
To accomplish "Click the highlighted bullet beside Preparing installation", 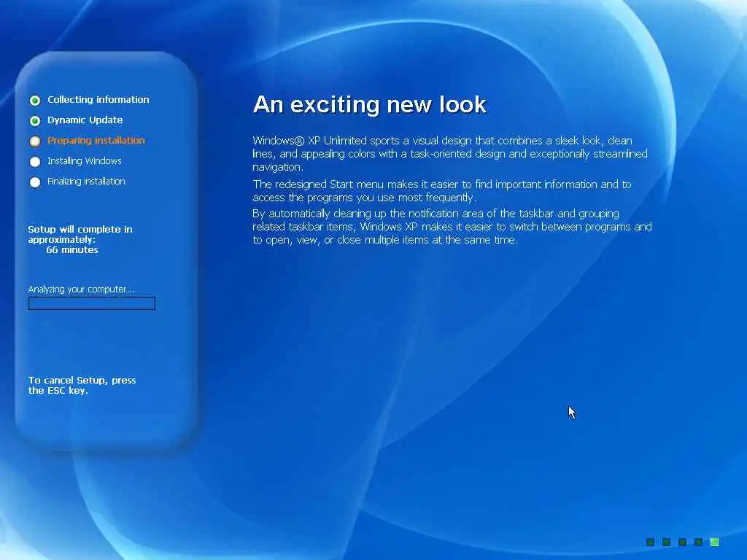I will [x=35, y=141].
